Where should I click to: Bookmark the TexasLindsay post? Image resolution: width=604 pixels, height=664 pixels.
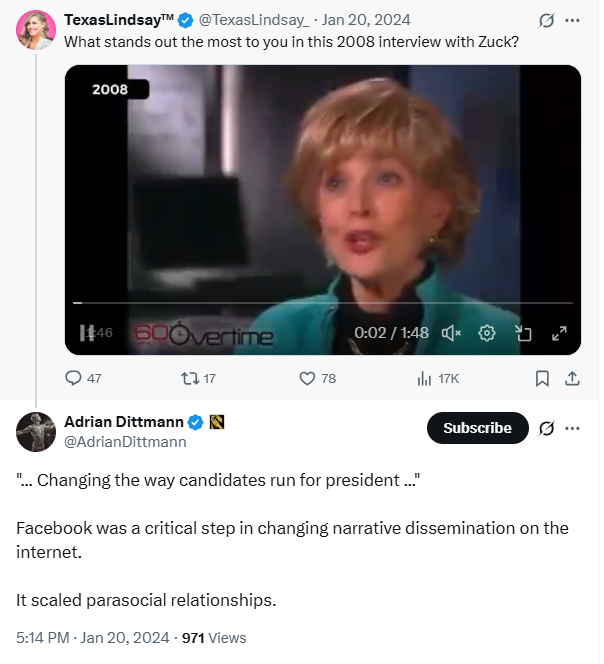tap(541, 378)
